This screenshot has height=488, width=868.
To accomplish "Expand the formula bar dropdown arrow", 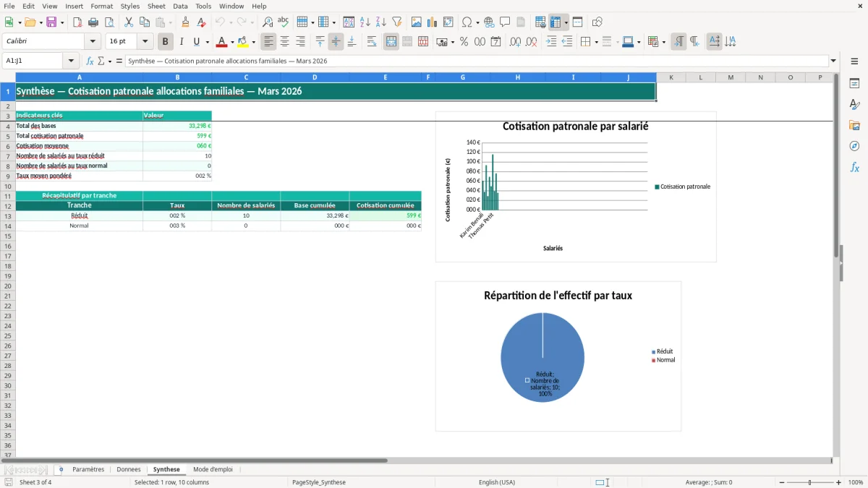I will [x=833, y=61].
